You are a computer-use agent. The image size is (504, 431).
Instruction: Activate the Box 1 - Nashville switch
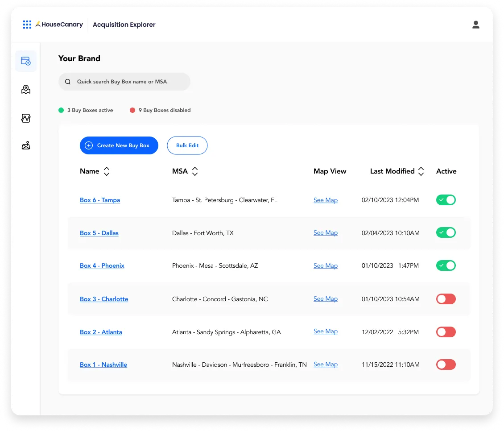tap(446, 365)
